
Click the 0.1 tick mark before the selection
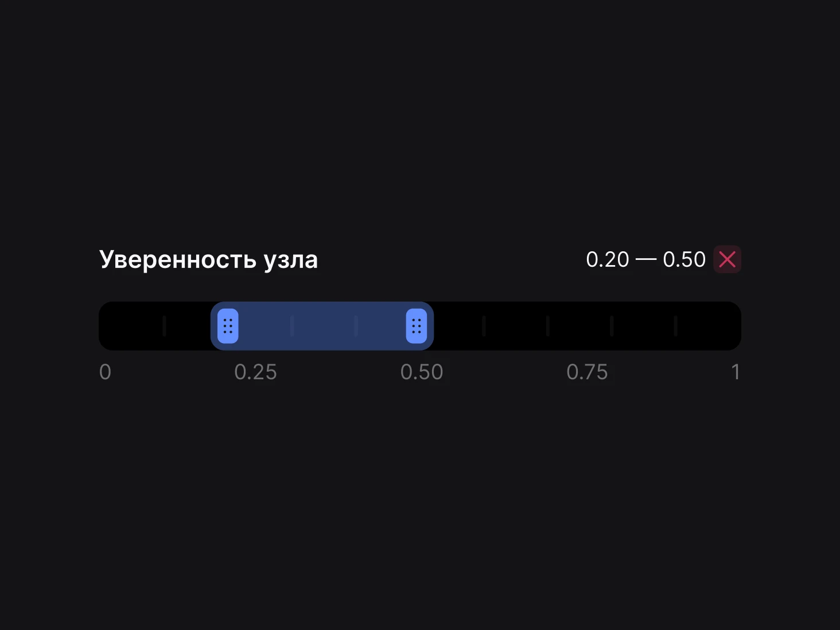point(164,326)
